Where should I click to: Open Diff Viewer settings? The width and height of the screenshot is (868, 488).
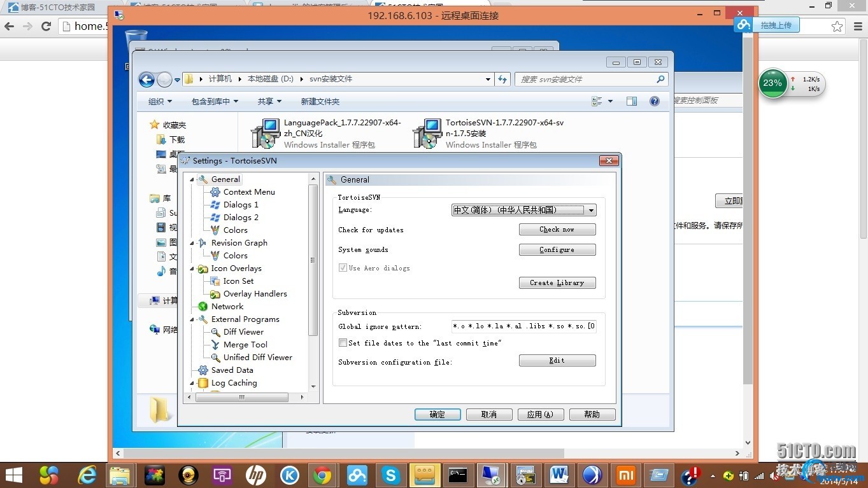(x=243, y=332)
